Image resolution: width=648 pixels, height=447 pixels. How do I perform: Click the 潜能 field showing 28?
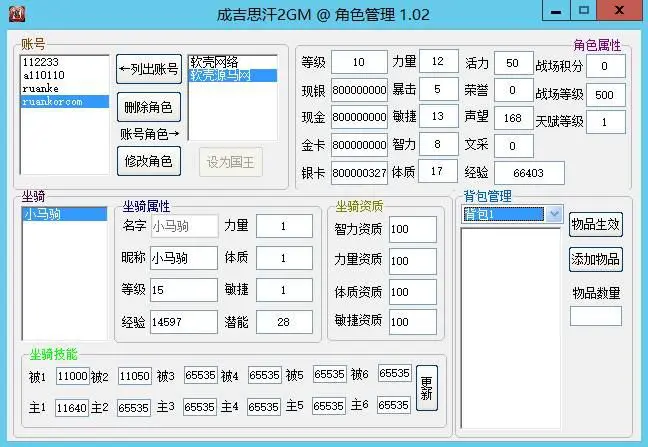coord(284,322)
